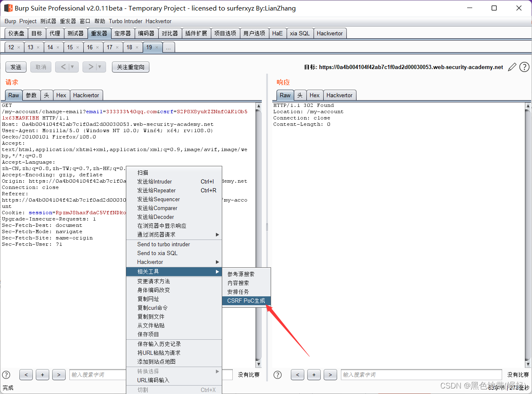Open the 帮助 help menu

click(100, 21)
